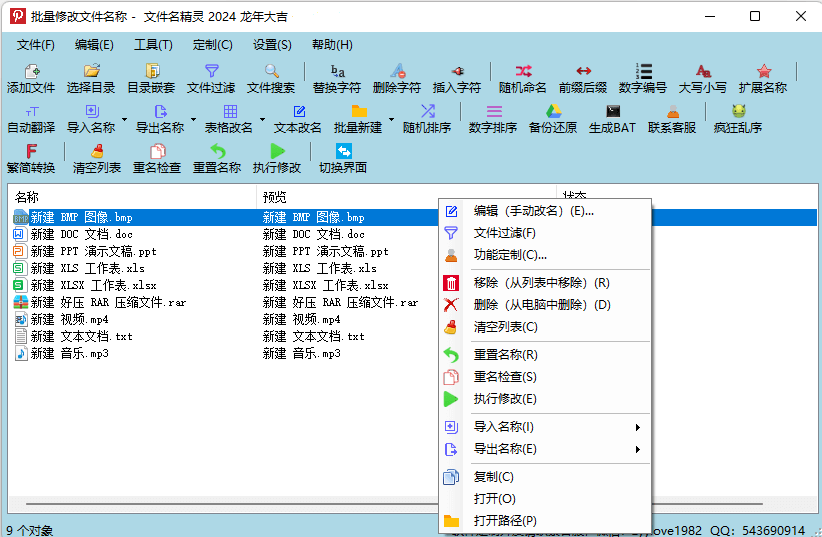Click the 清空列表 toolbar icon
This screenshot has width=822, height=537.
(x=97, y=158)
